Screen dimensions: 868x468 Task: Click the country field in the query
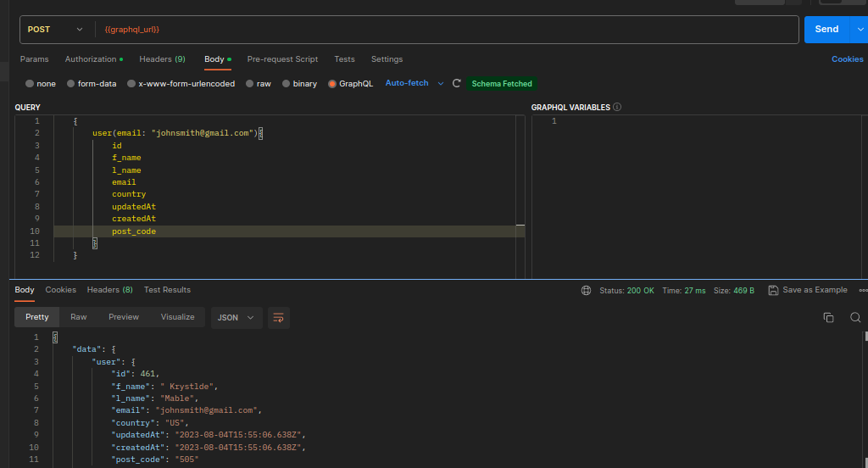coord(129,194)
